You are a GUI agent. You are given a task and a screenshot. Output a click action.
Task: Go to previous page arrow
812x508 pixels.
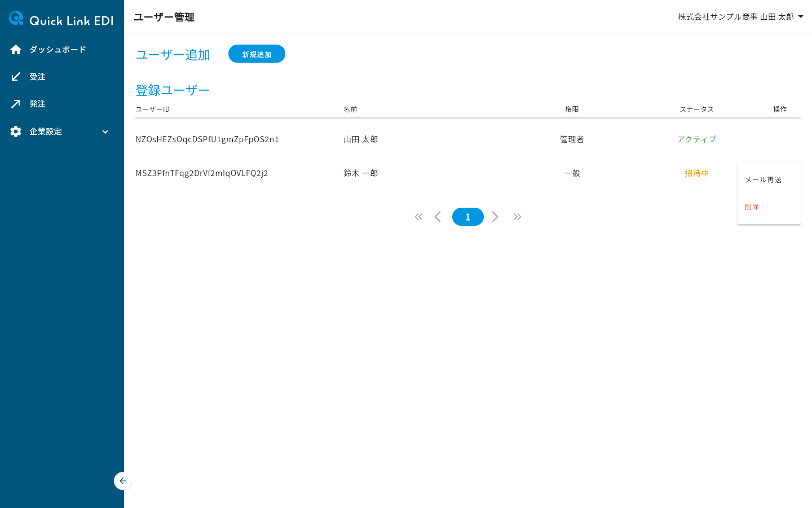[x=438, y=217]
